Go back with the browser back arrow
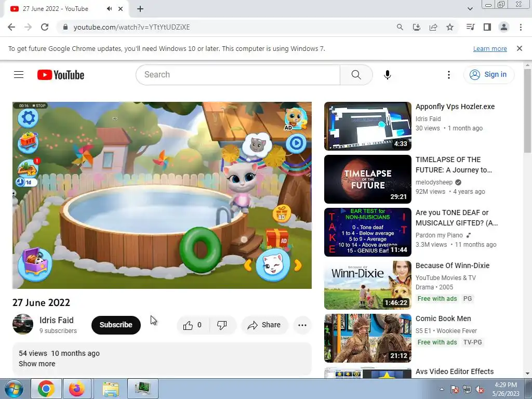The width and height of the screenshot is (532, 399). point(11,27)
